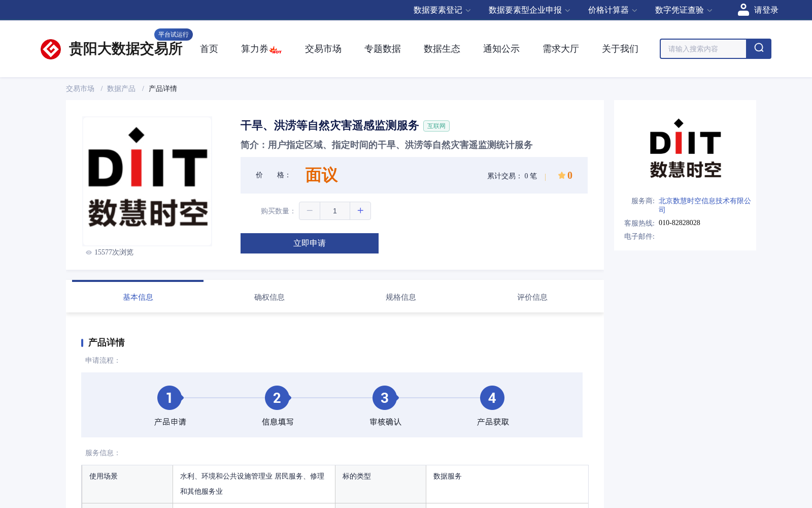Open the 首页 menu item
This screenshot has height=508, width=812.
(209, 49)
